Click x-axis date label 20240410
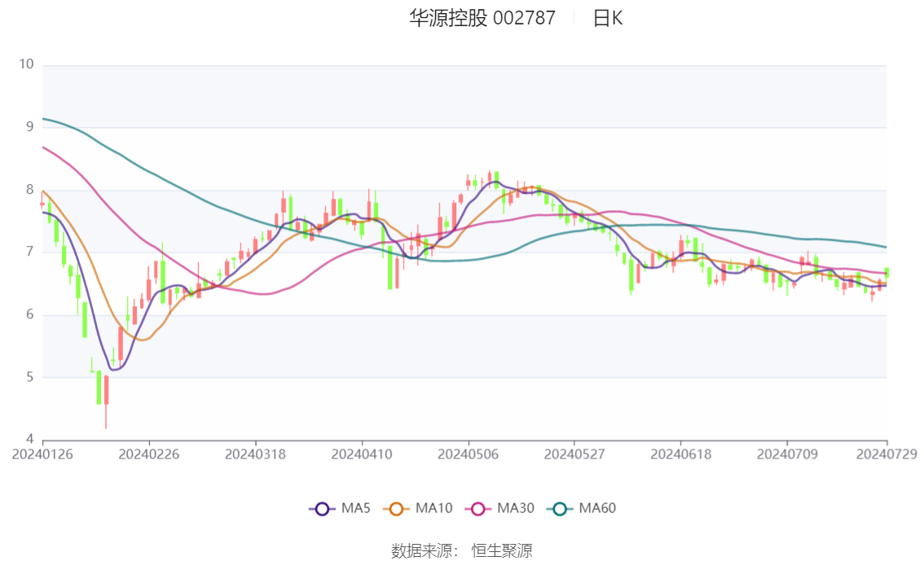The height and width of the screenshot is (561, 924). [362, 454]
